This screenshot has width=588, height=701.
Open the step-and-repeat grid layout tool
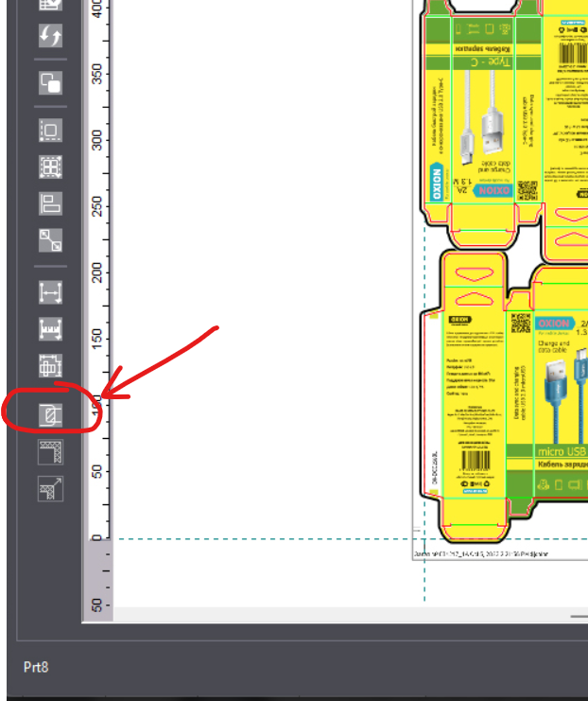pyautogui.click(x=50, y=167)
